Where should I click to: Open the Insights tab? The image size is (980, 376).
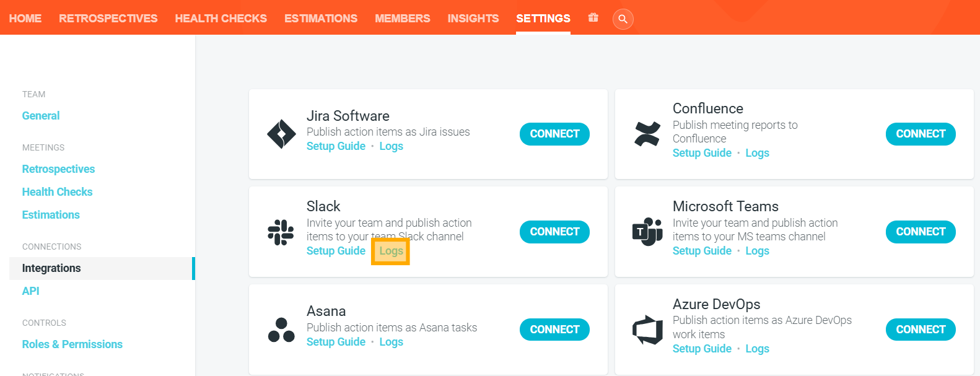473,19
